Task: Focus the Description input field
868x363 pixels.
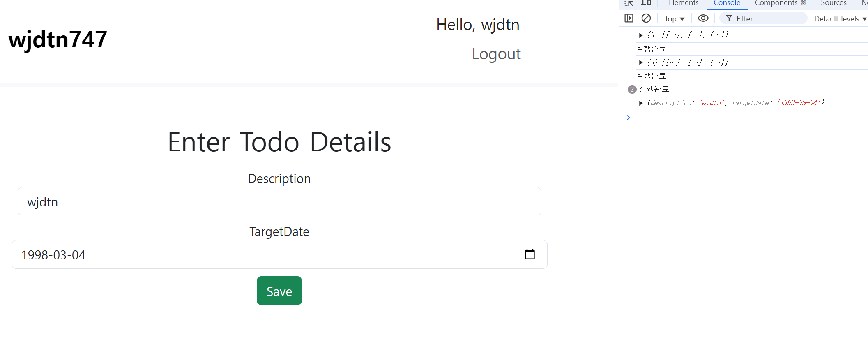Action: (279, 201)
